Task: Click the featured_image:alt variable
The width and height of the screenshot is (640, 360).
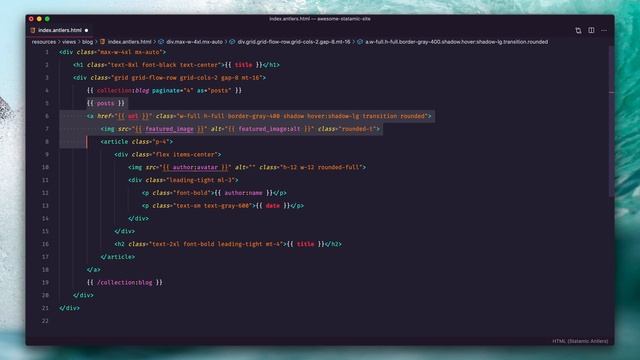Action: coord(269,129)
